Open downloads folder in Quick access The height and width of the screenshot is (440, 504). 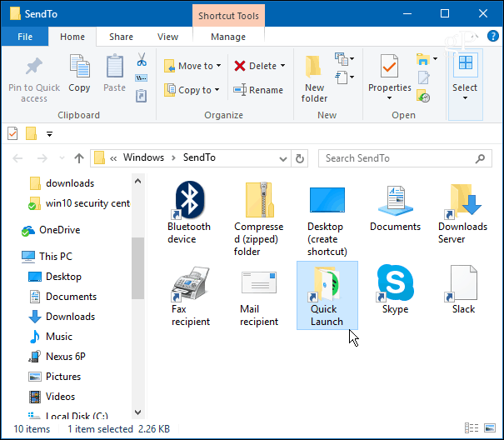(62, 183)
